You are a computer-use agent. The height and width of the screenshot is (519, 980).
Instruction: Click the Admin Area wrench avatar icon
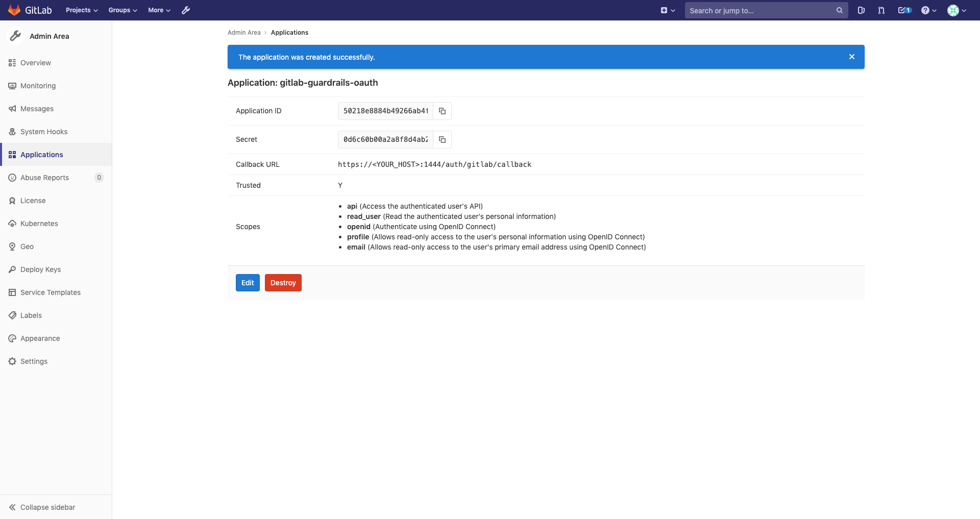[15, 36]
